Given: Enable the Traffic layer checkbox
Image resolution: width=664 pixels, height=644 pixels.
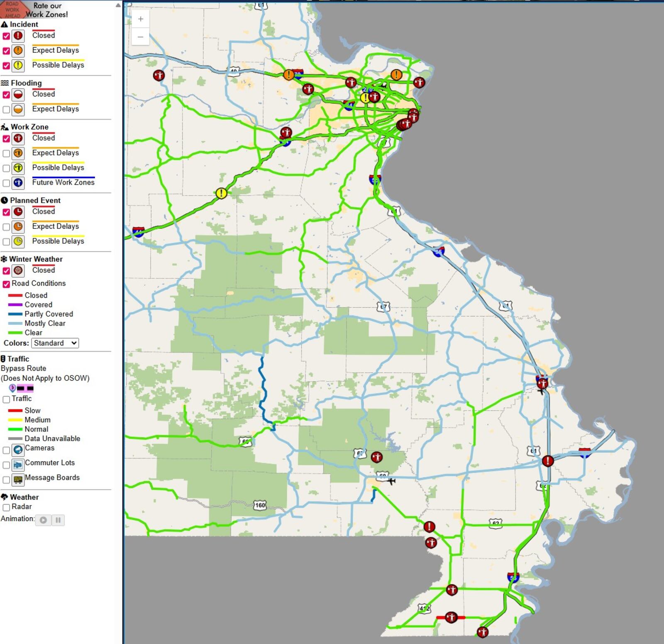Looking at the screenshot, I should pos(6,399).
